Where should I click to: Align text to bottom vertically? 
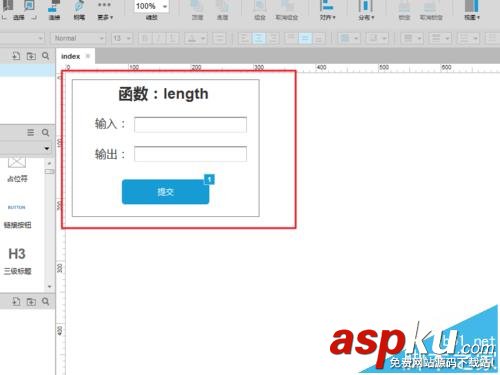pos(319,38)
